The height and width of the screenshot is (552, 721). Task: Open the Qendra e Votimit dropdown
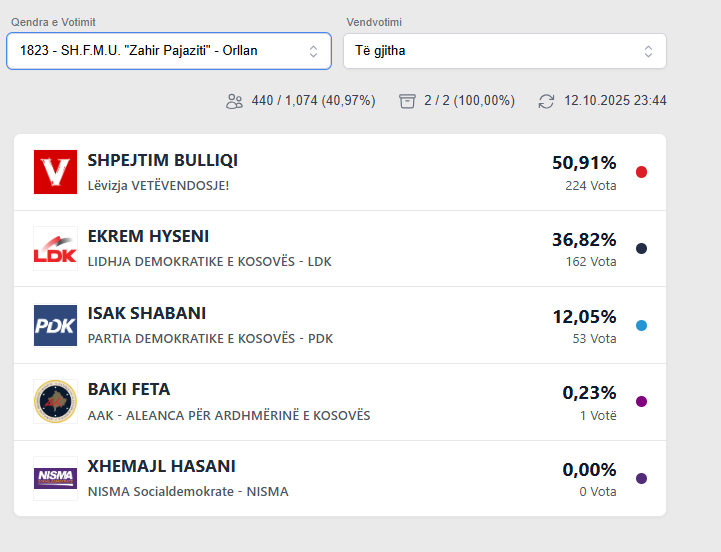point(169,51)
